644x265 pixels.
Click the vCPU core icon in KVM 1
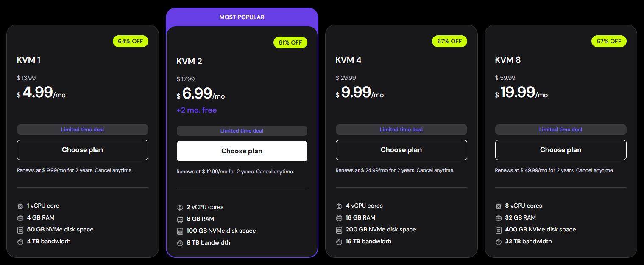click(x=20, y=206)
